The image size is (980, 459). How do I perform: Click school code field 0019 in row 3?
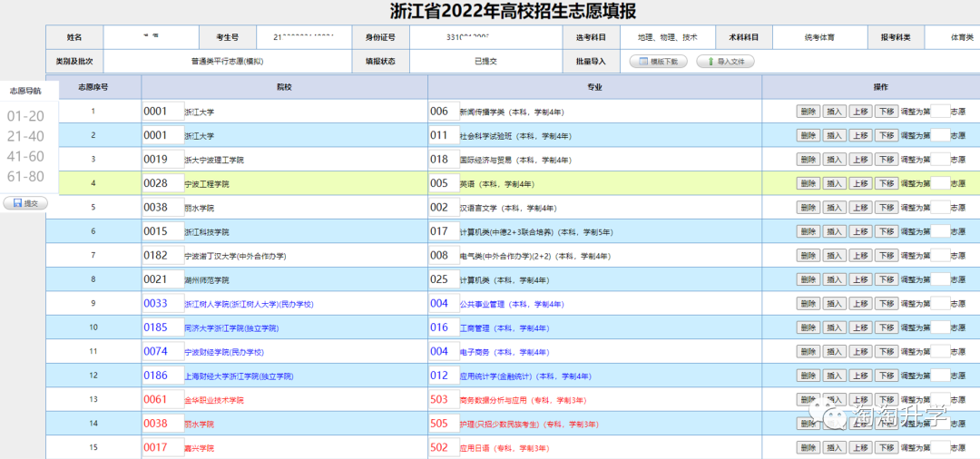tap(163, 160)
